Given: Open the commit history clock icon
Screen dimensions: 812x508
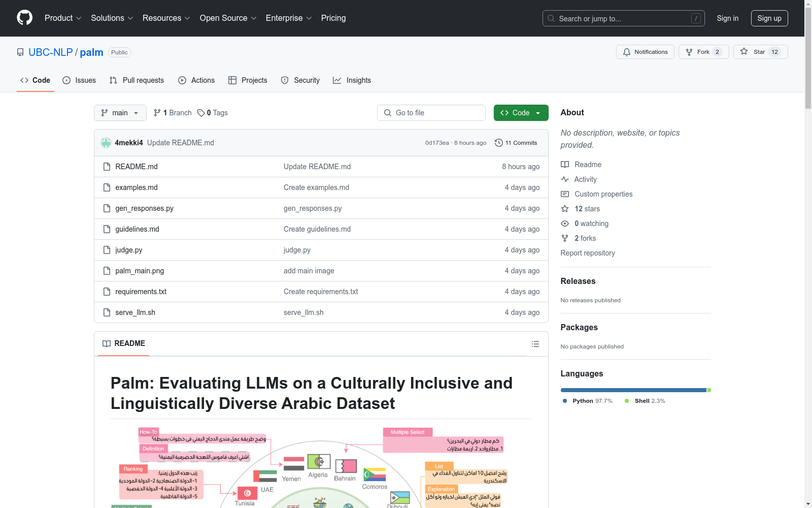Looking at the screenshot, I should pos(499,143).
